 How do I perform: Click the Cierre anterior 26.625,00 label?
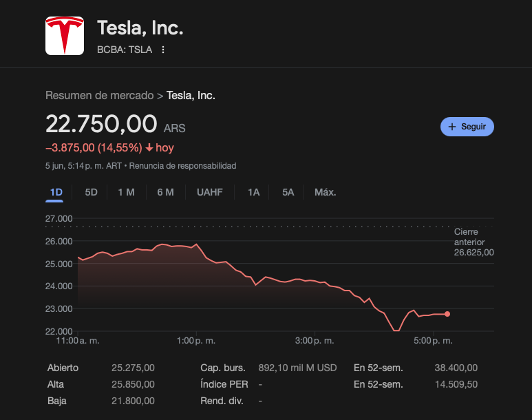(x=474, y=242)
